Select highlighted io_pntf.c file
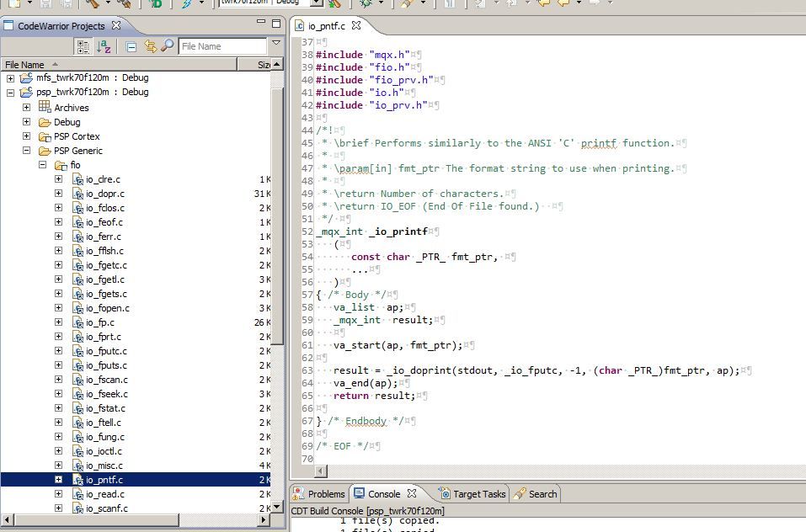The height and width of the screenshot is (532, 806). (104, 480)
